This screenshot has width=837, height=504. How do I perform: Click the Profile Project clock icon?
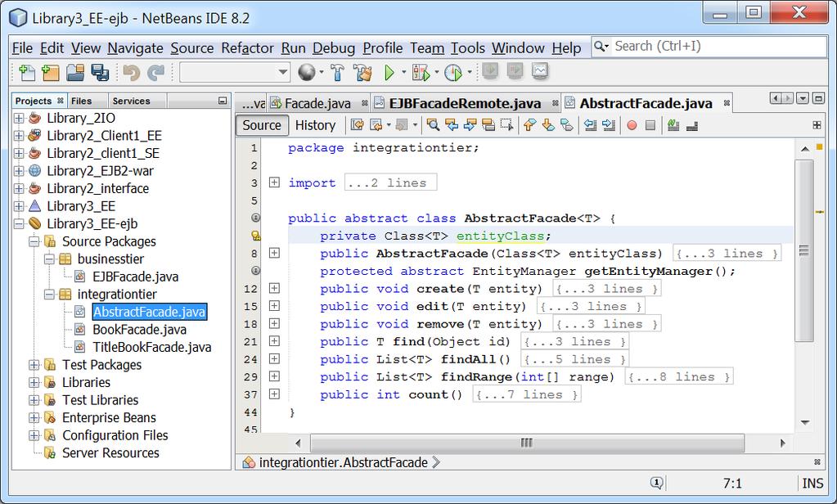coord(453,72)
